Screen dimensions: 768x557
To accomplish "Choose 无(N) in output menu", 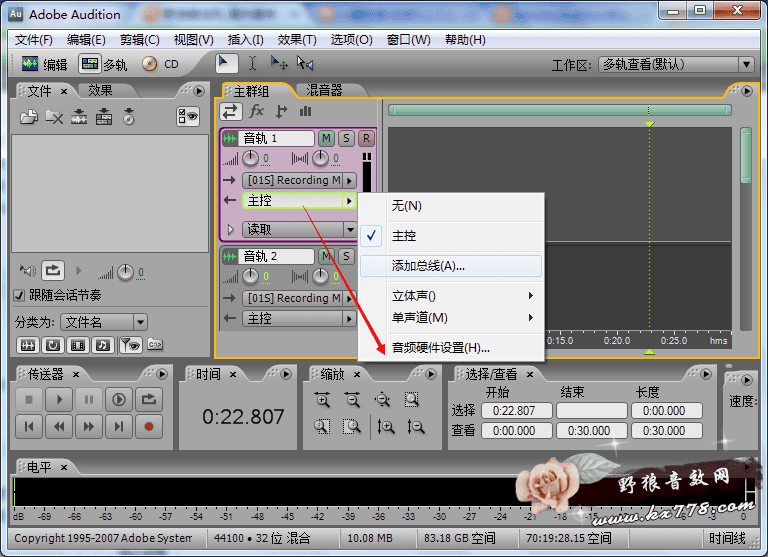I will click(452, 206).
